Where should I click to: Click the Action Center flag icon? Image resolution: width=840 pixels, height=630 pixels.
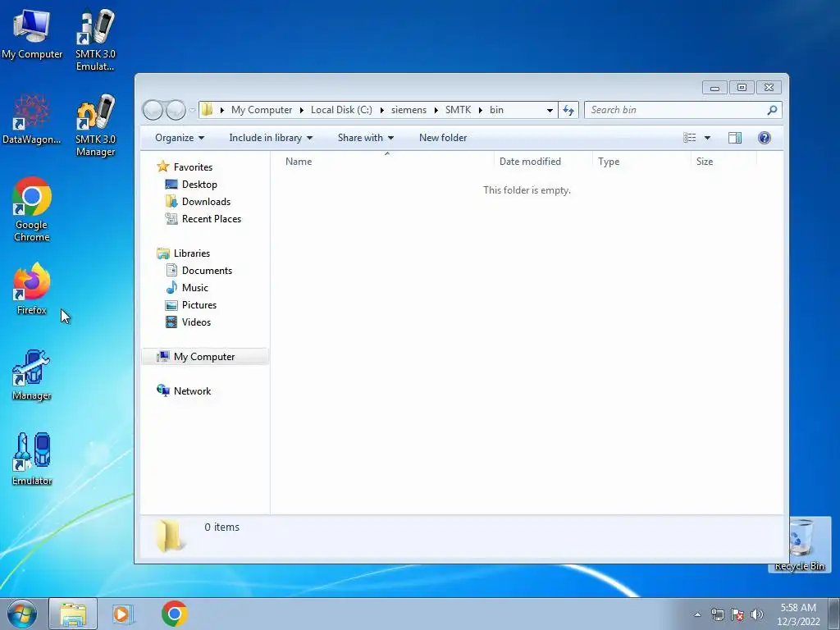point(737,614)
